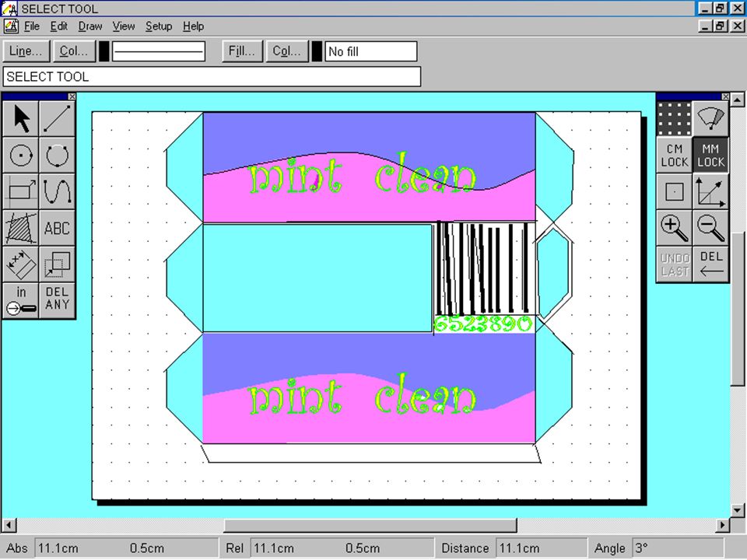Click the application icon in title bar
Viewport: 747px width, 560px height.
pos(9,9)
